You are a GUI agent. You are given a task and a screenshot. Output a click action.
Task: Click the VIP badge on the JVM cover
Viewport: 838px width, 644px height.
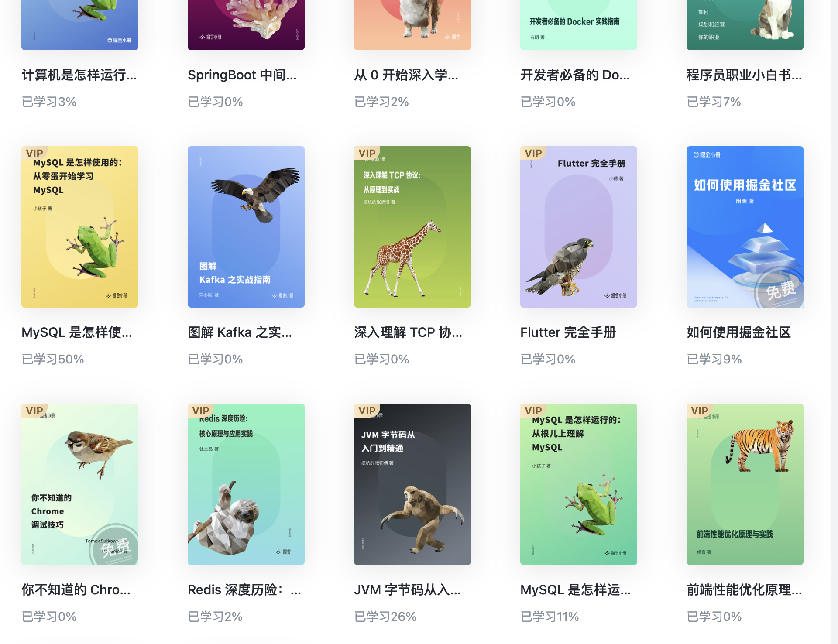[x=367, y=411]
